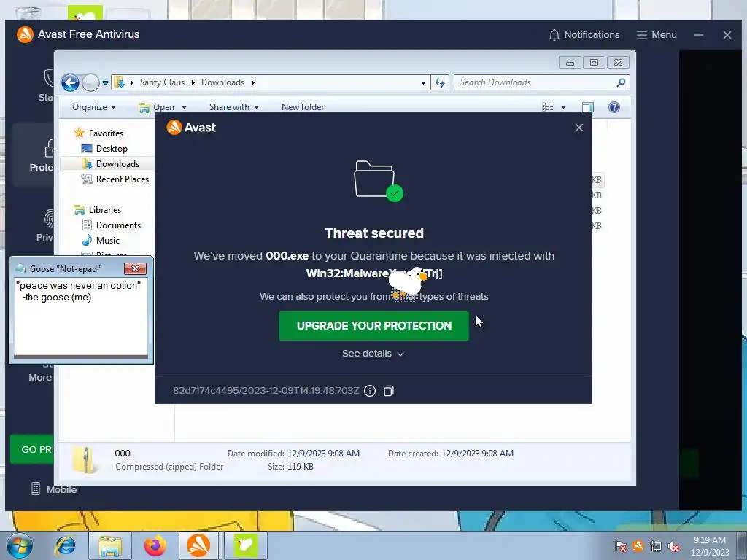Open Explorer help icon
The image size is (747, 560).
614,107
